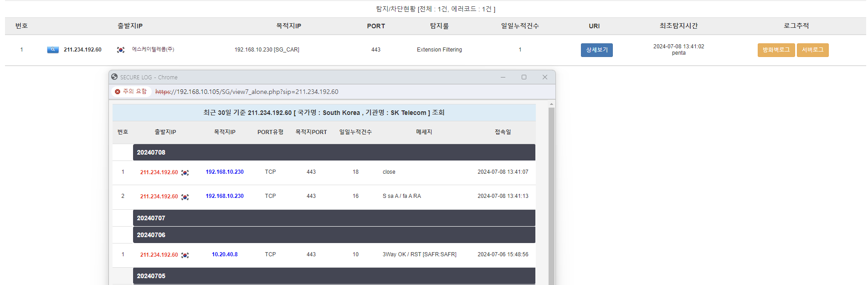Click destination 192.168.10.230 in the close row
This screenshot has height=285, width=868.
tap(225, 172)
